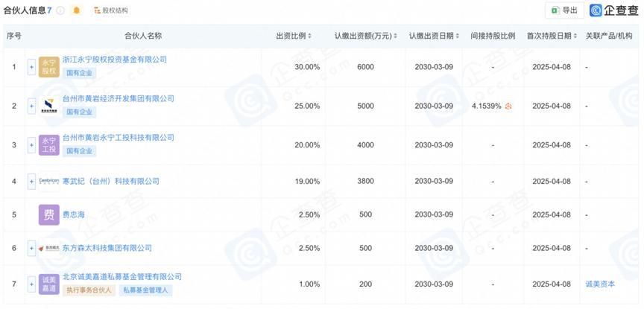Screen dimensions: 644x309
Task: Open partner 费忠海 profile link
Action: [74, 214]
